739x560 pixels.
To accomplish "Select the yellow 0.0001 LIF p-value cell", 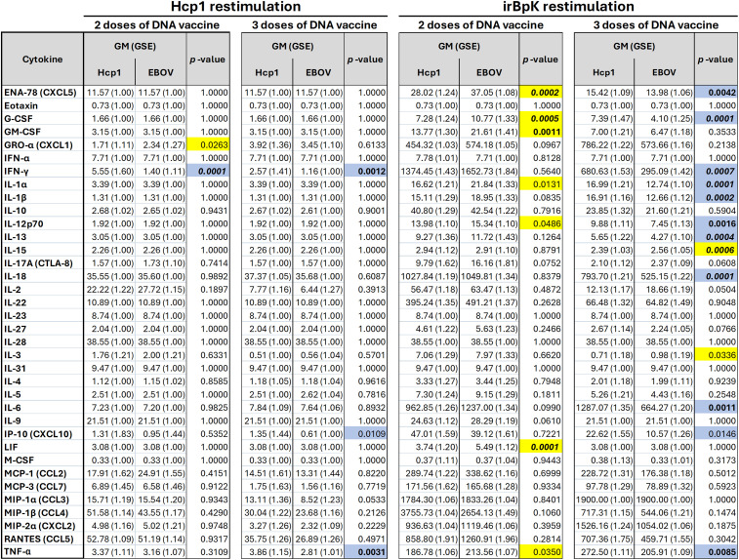I will pyautogui.click(x=541, y=447).
